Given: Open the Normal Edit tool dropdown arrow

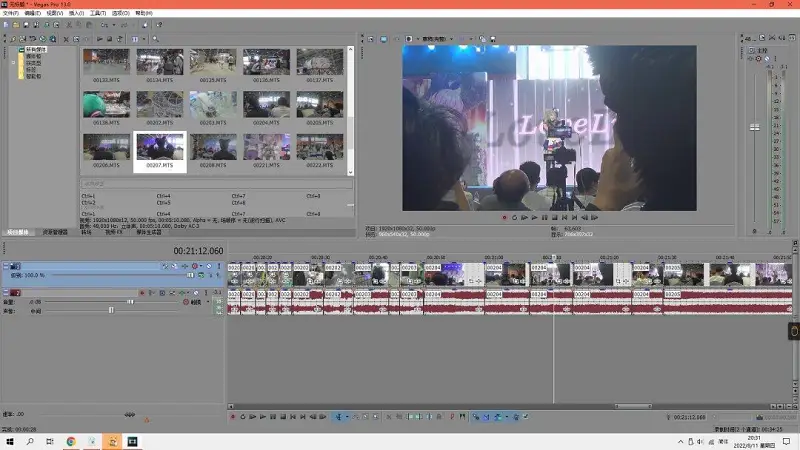Looking at the screenshot, I should (347, 417).
